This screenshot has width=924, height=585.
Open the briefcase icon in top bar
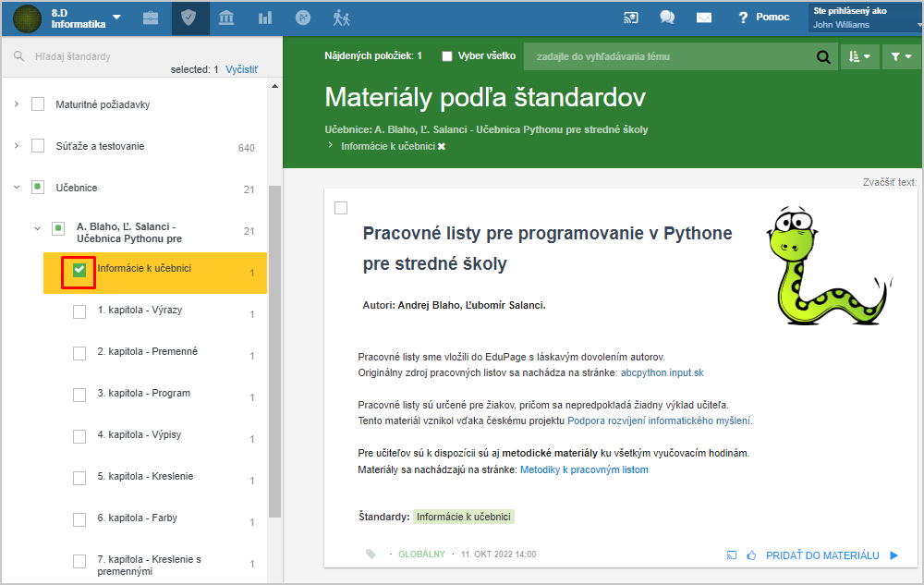pyautogui.click(x=151, y=18)
